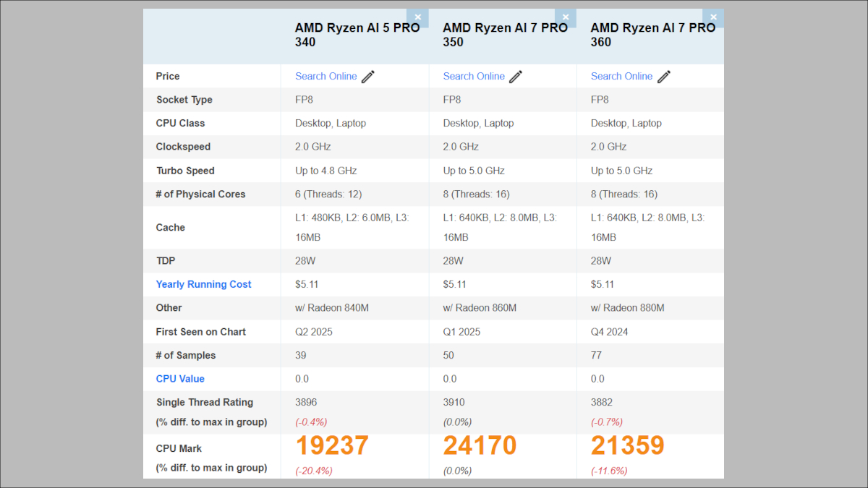Open the CPU Value explanation link
The height and width of the screenshot is (488, 868).
179,378
